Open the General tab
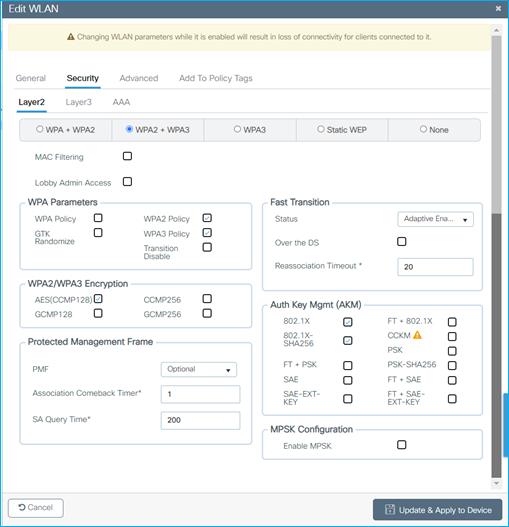 [31, 78]
